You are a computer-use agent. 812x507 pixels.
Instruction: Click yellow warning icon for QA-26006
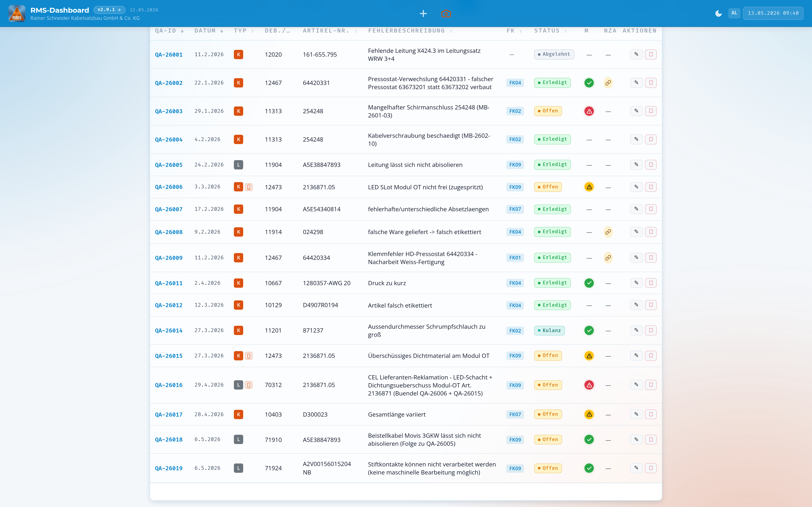pyautogui.click(x=589, y=187)
